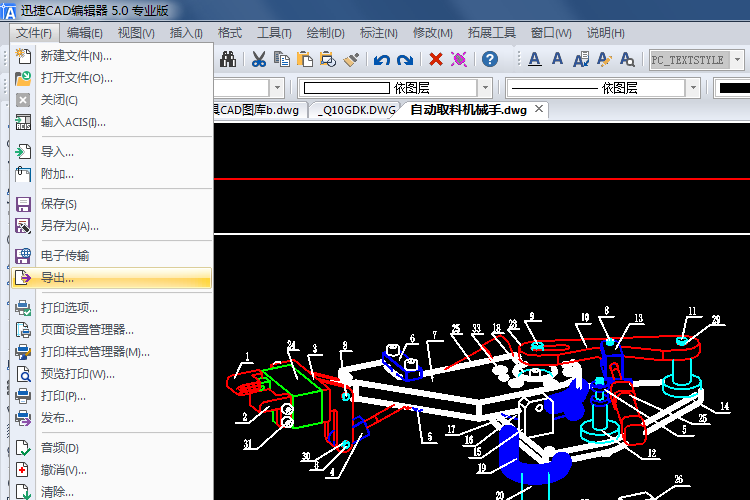The height and width of the screenshot is (500, 750).
Task: Click the Undo arrow icon
Action: pos(382,59)
